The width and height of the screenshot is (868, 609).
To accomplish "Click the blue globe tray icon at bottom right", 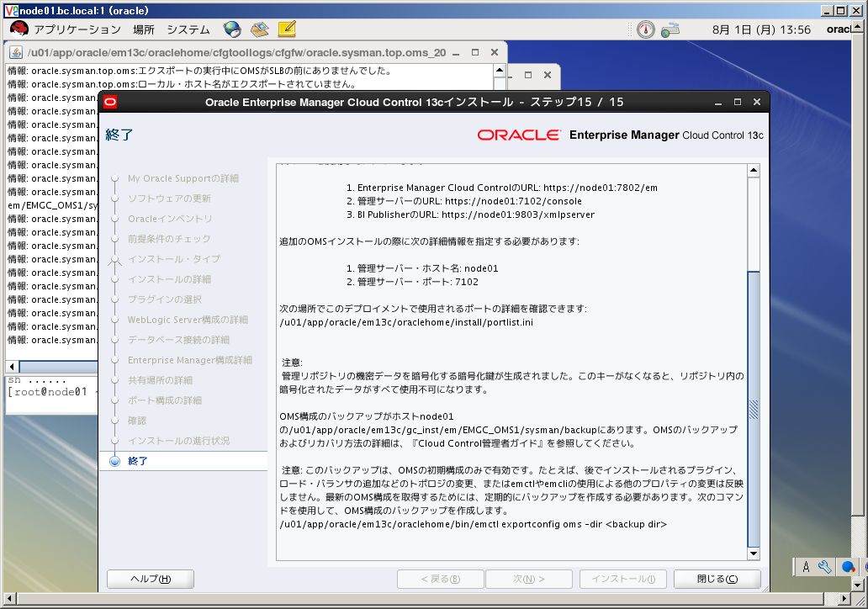I will tap(848, 567).
